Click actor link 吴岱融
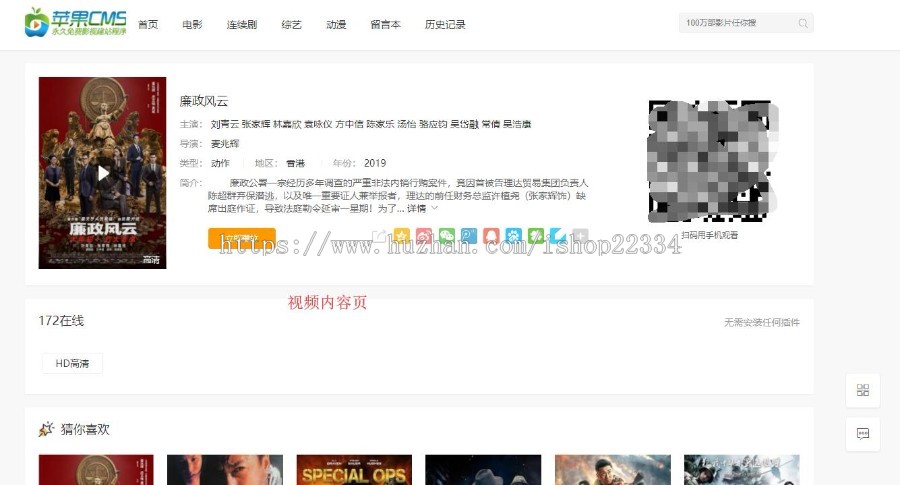Screen dimensions: 900x485 click(x=464, y=124)
